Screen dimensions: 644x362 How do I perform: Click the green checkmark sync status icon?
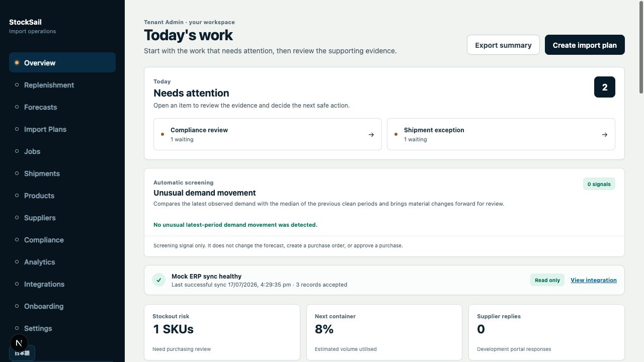158,280
